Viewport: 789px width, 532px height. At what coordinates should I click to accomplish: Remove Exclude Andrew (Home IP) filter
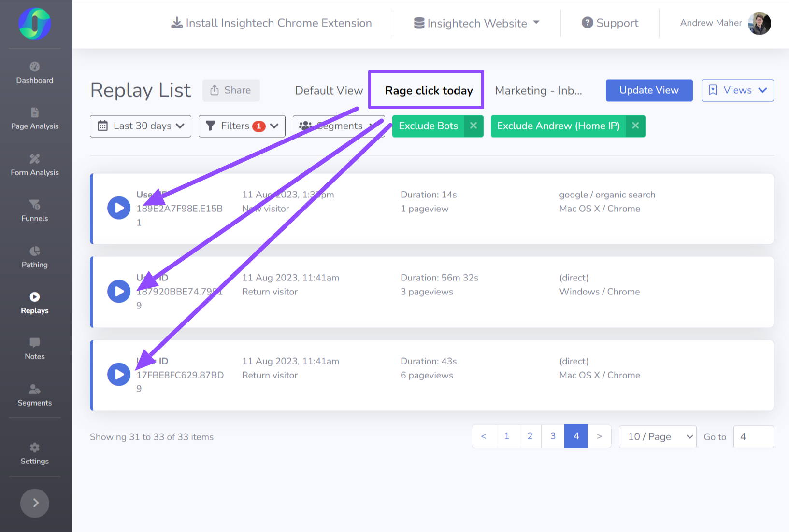[635, 126]
